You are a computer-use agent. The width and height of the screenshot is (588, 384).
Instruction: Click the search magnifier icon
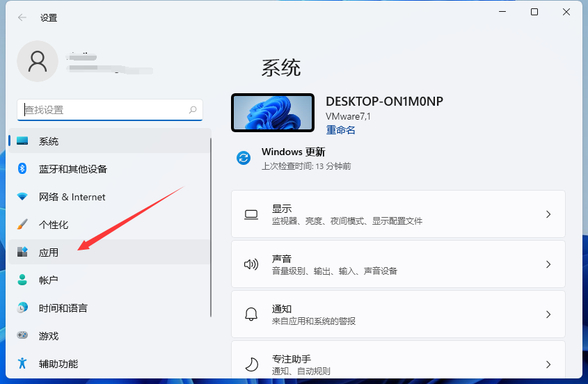(193, 110)
